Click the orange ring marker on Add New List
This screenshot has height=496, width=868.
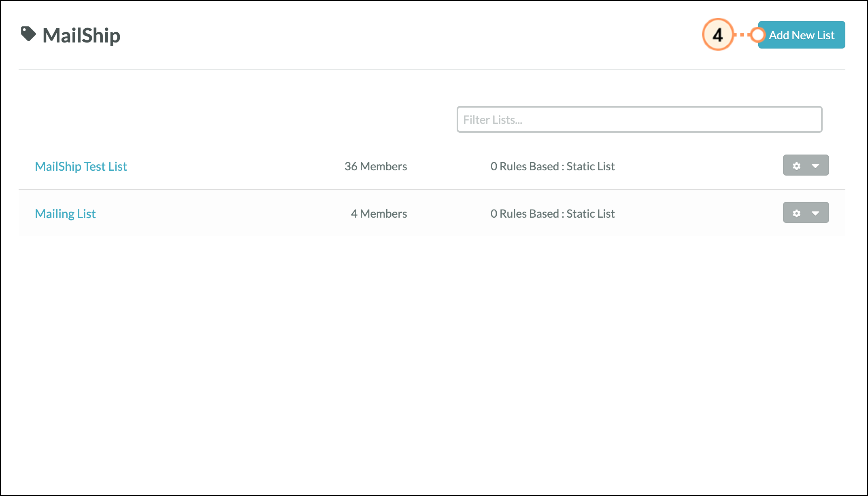pyautogui.click(x=757, y=35)
